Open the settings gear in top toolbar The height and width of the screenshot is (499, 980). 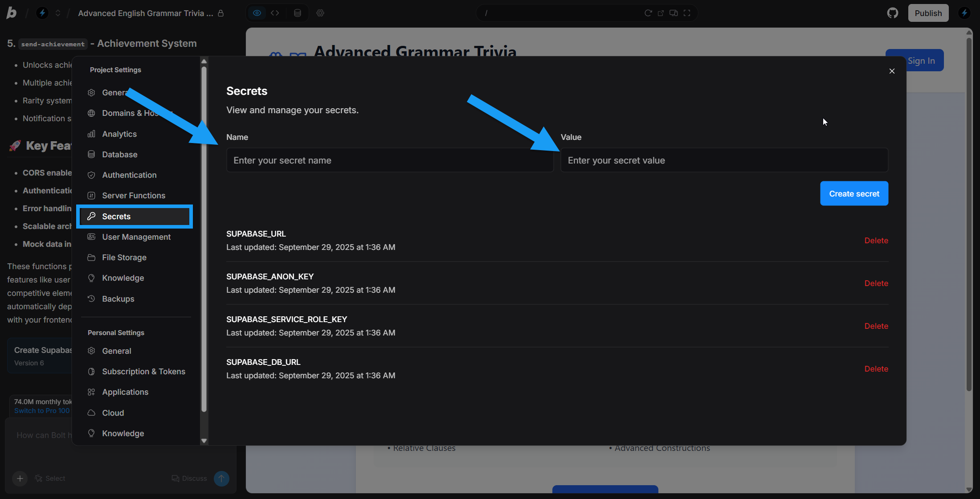[x=320, y=13]
